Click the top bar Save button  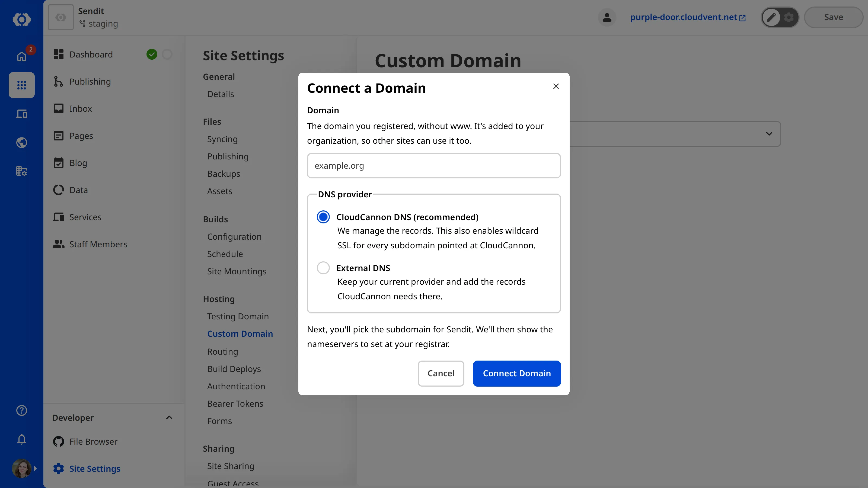coord(833,17)
